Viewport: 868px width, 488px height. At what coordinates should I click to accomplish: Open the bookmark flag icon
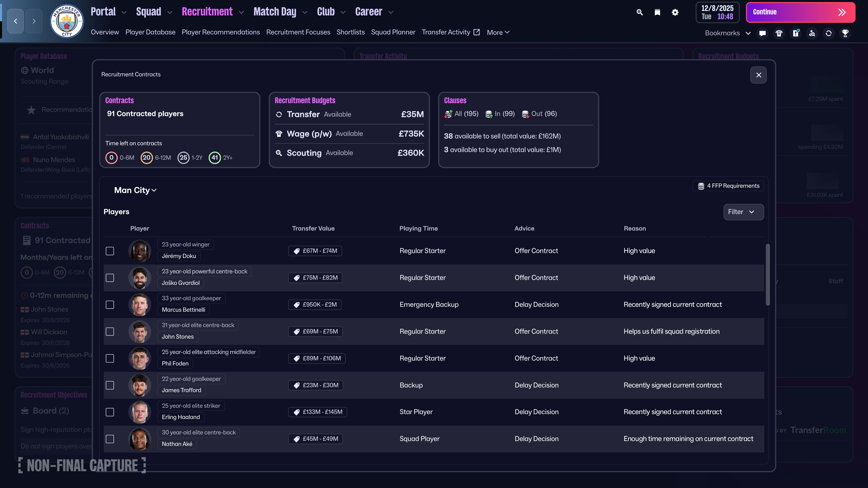coord(657,12)
